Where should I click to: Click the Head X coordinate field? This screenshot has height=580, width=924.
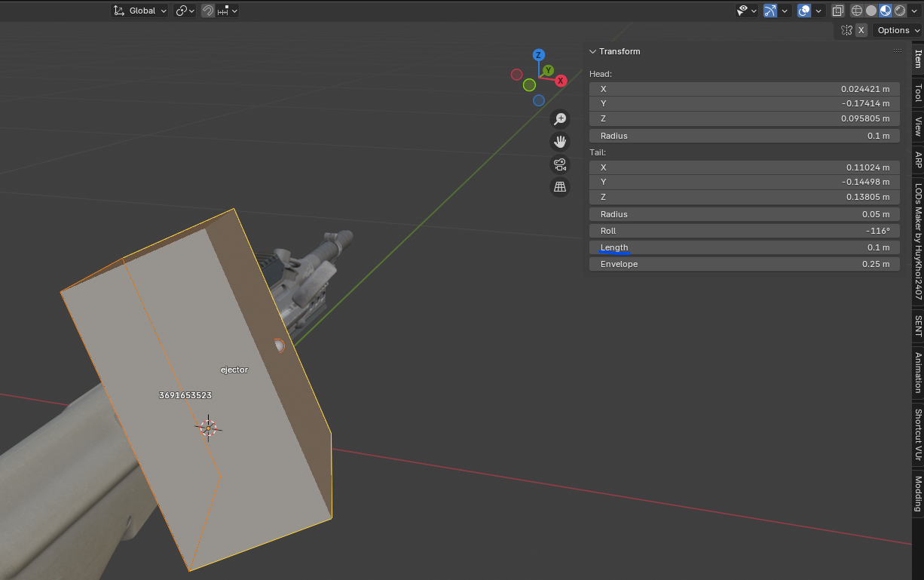pyautogui.click(x=744, y=89)
